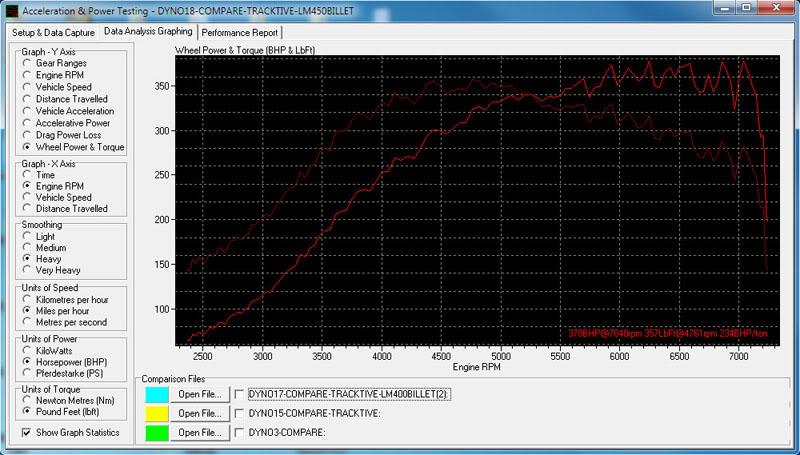Click the power and torque graph plot area
Screen dimensions: 800x455
[x=477, y=200]
